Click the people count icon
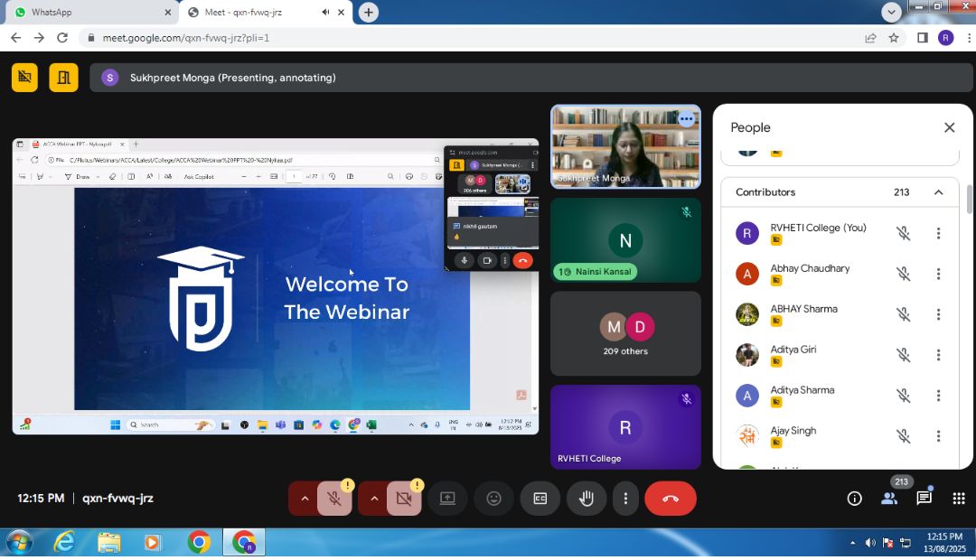This screenshot has width=976, height=560. (x=889, y=499)
